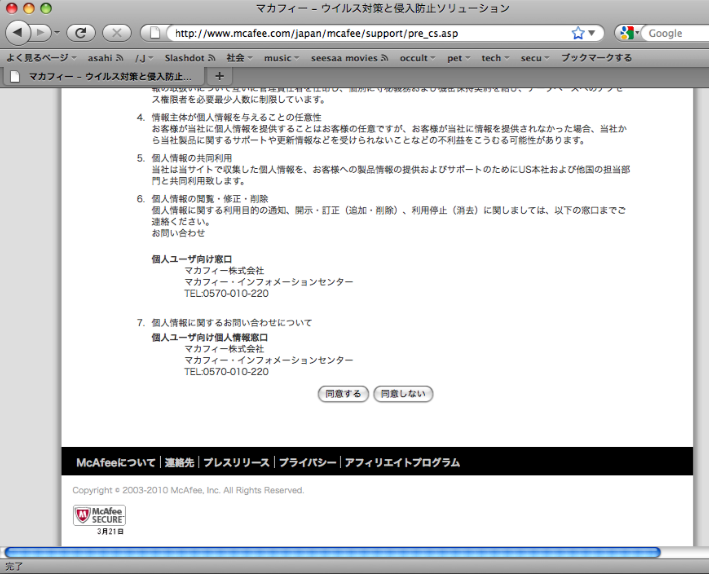Open the 社会 bookmarks folder
Viewport: 709px width, 574px height.
point(239,58)
